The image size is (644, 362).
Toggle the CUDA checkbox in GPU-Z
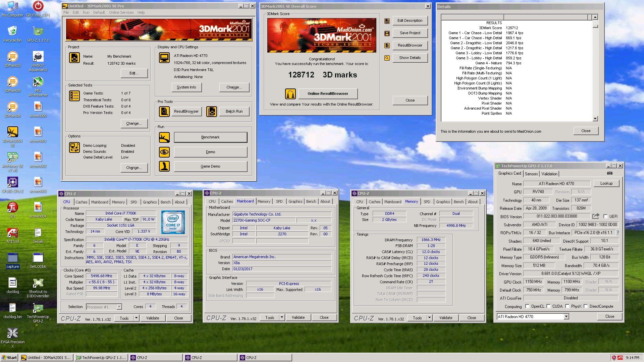coord(548,306)
